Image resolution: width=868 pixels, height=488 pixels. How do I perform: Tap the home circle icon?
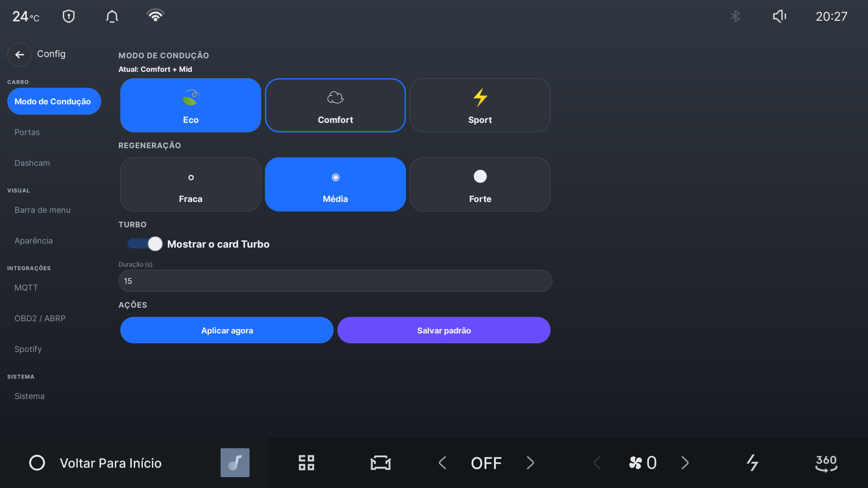click(x=37, y=463)
